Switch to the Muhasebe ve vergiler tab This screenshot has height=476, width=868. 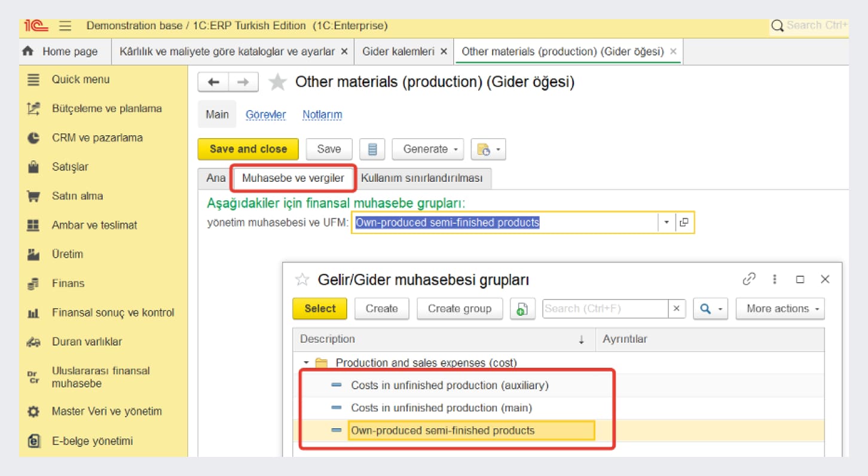[x=293, y=178]
